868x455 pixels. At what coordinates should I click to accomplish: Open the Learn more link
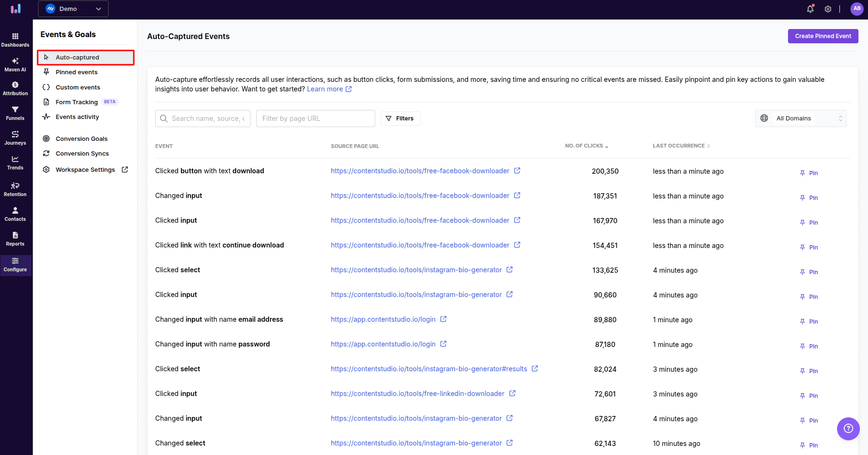coord(325,89)
